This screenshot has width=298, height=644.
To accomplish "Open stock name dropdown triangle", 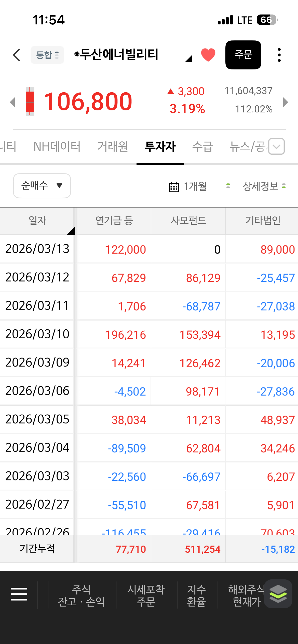I will pos(188,59).
